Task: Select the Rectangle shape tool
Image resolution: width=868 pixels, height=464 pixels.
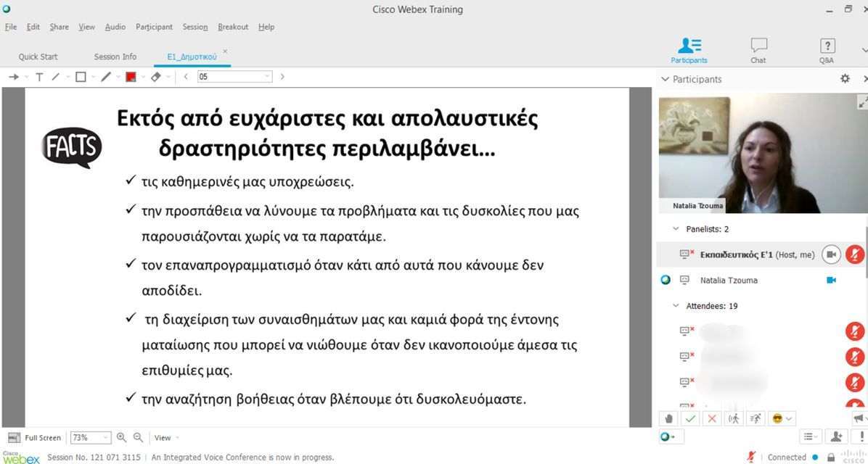Action: 81,77
